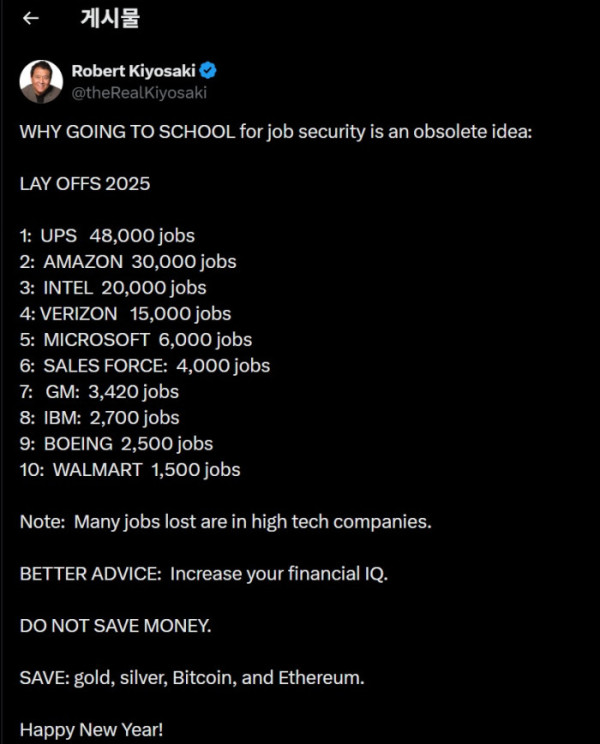Click the "WHY GOING TO SCHOOL" opening line
600x744 pixels.
(275, 132)
